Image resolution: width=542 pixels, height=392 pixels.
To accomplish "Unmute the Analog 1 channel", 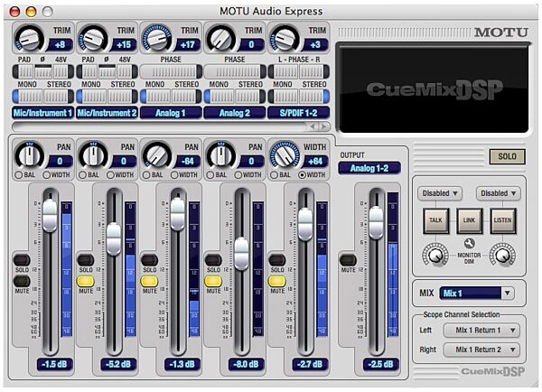I will point(149,282).
